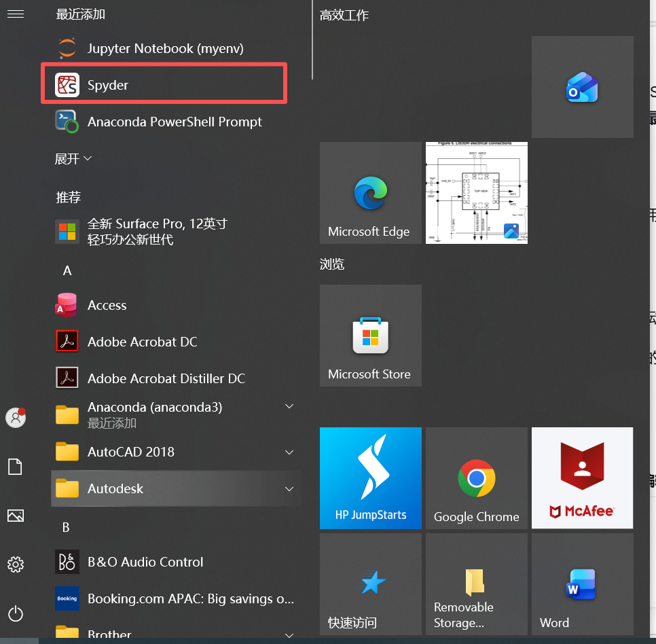Select the AutoCAD 2018 folder name

tap(131, 452)
